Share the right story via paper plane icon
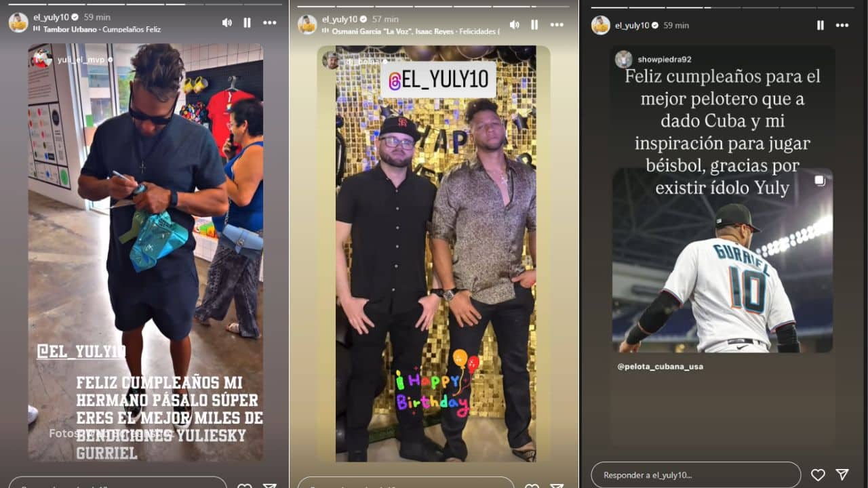The image size is (868, 488). tap(842, 475)
